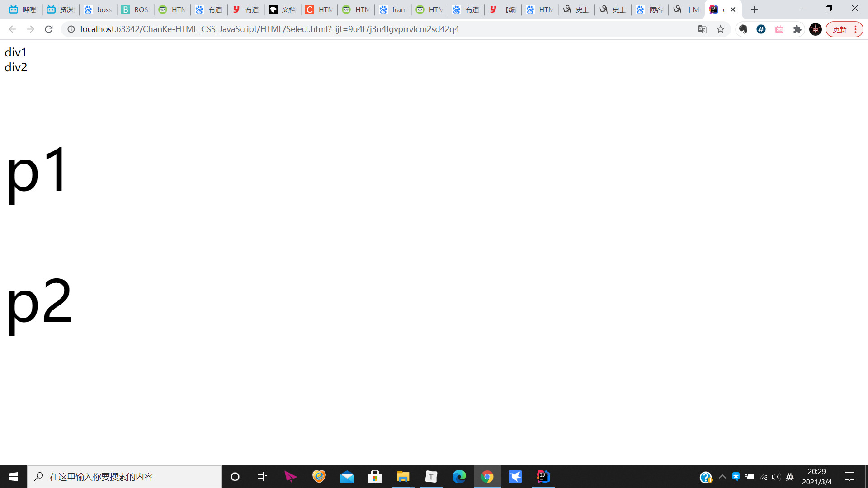Image resolution: width=868 pixels, height=488 pixels.
Task: Click the Evernote elephant extension icon
Action: 743,29
